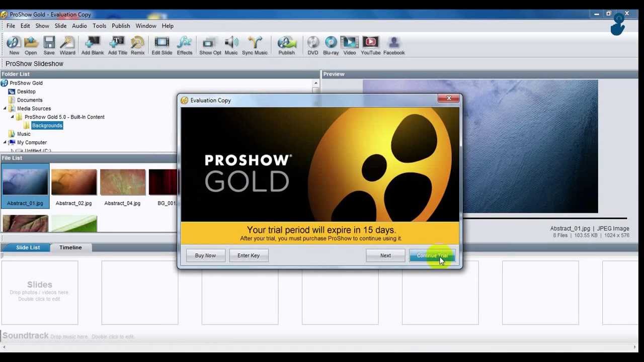Click the Open toolbar icon
This screenshot has width=644, height=362.
(31, 46)
